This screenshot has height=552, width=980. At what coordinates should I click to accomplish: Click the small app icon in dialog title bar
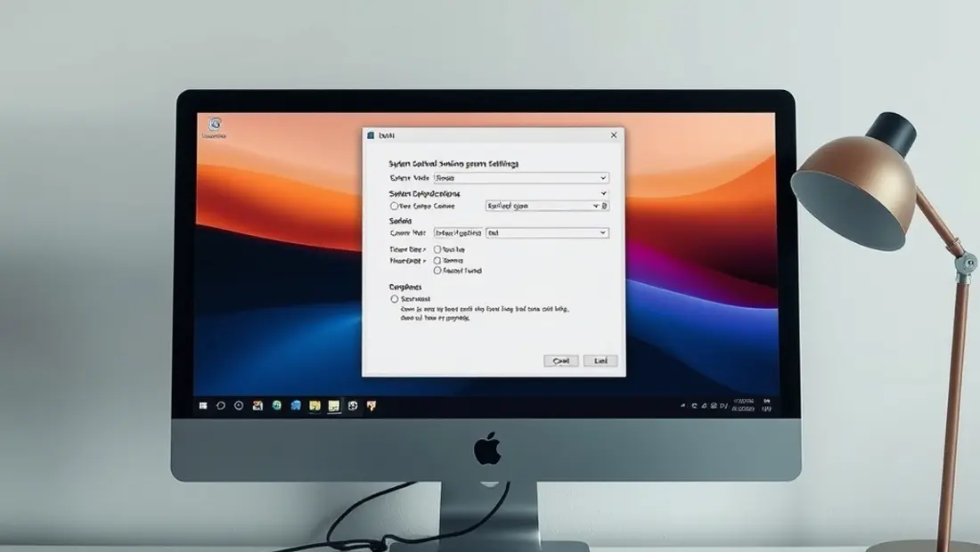[x=371, y=134]
